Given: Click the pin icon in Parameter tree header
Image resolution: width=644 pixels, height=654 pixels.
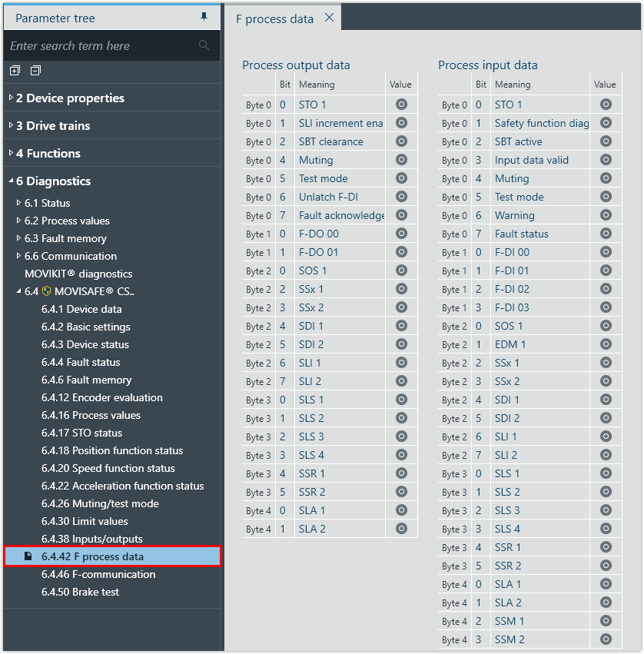Looking at the screenshot, I should point(204,17).
